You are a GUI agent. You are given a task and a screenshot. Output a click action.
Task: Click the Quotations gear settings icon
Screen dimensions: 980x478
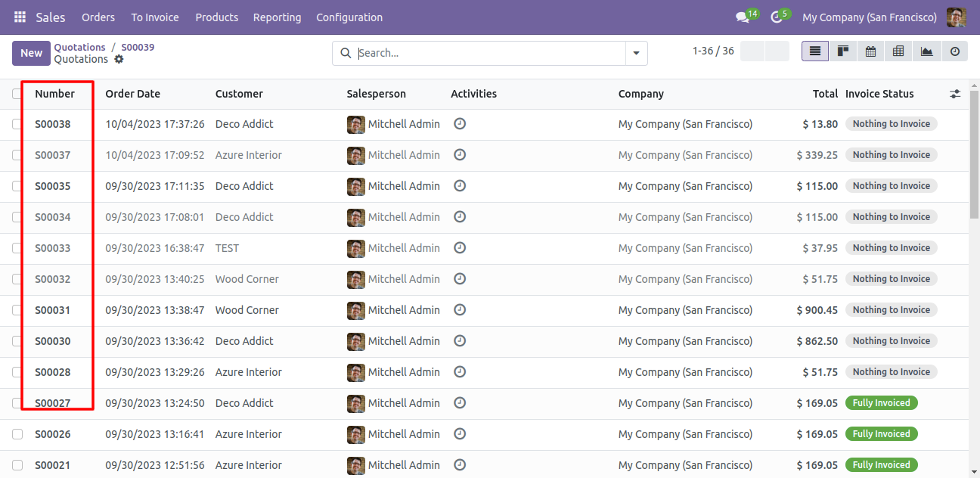[119, 59]
